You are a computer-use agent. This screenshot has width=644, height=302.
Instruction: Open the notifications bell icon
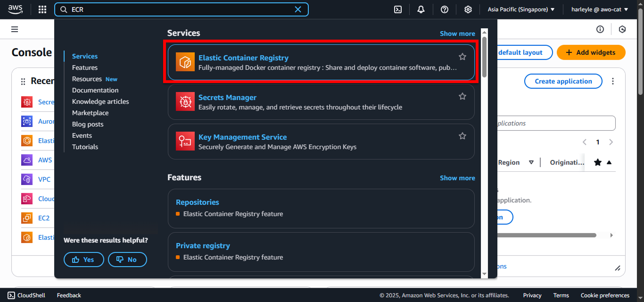pyautogui.click(x=421, y=9)
